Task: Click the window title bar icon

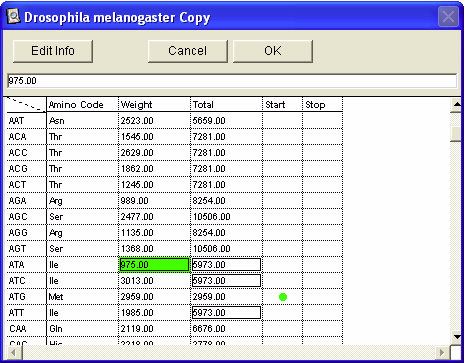Action: (x=13, y=16)
